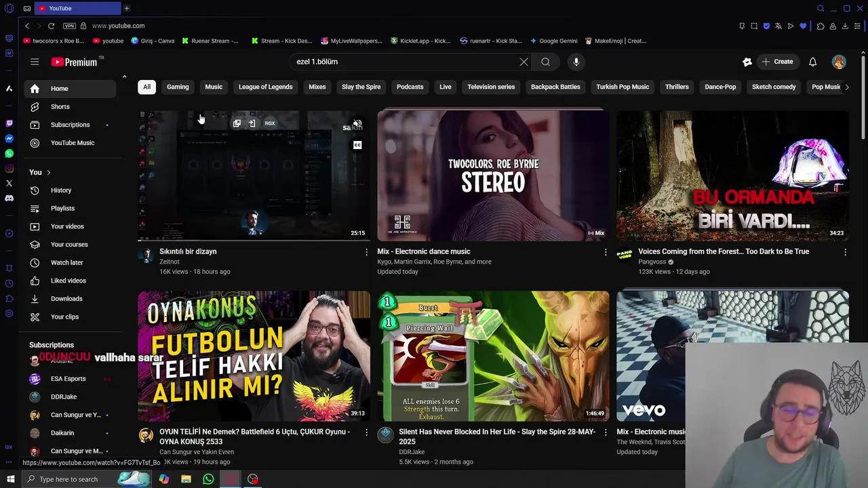This screenshot has width=868, height=488.
Task: Open the 'Giriş - Canva' bookmark
Action: 153,41
